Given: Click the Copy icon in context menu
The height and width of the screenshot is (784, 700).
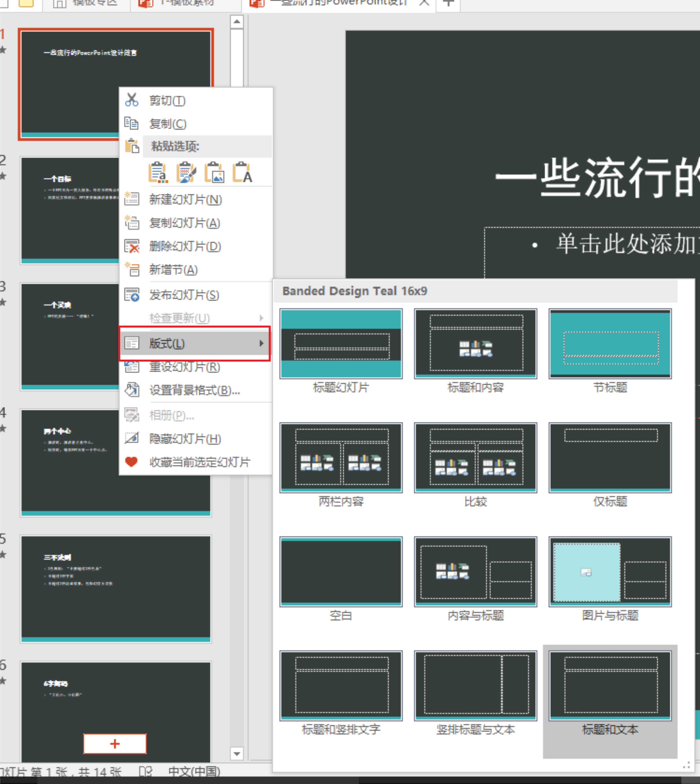Looking at the screenshot, I should 131,123.
